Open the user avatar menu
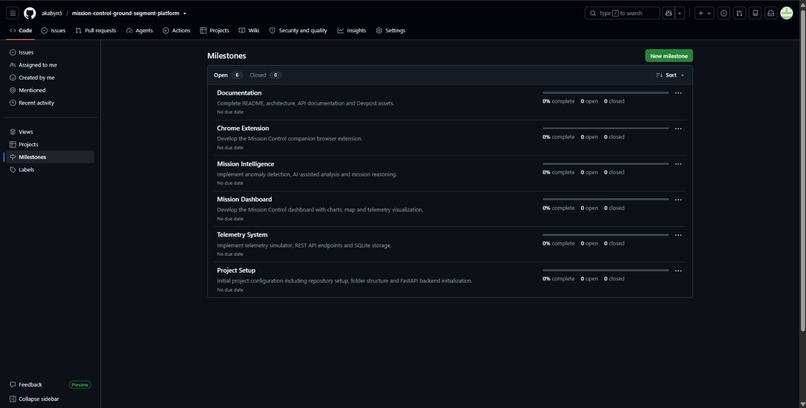Screen dimensions: 806x408 click(786, 13)
